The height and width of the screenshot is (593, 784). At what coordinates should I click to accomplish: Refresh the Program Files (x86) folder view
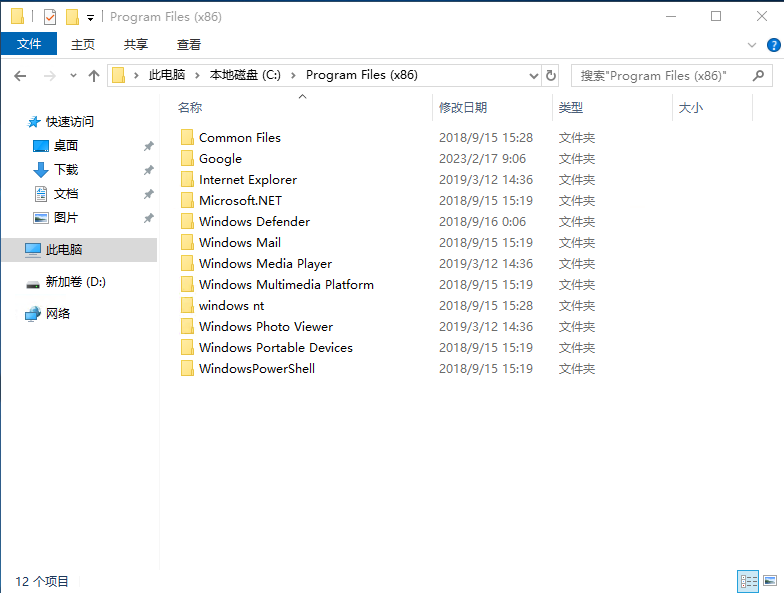coord(551,76)
